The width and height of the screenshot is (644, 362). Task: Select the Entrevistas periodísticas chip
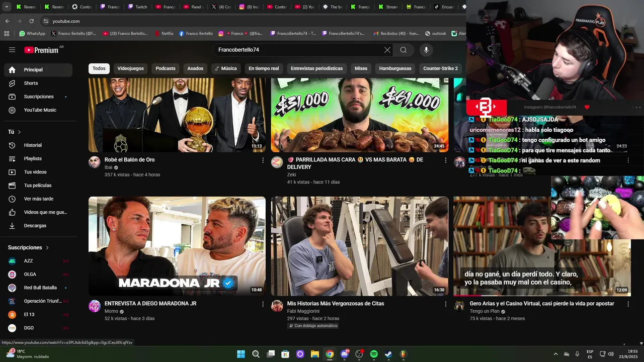tap(316, 68)
